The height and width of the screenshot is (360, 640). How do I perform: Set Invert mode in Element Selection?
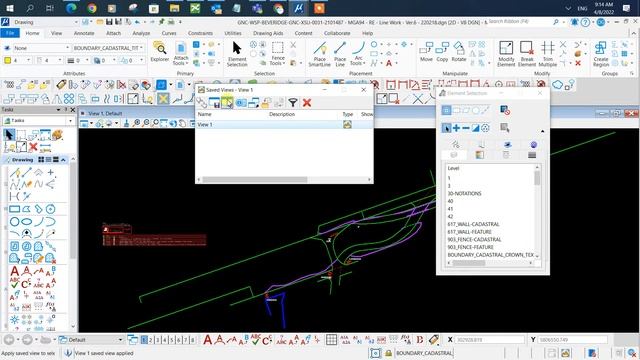[476, 128]
